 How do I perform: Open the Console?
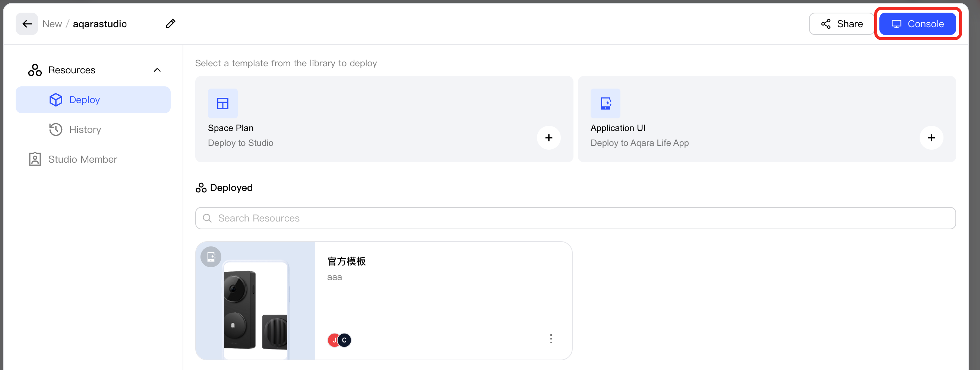(918, 24)
